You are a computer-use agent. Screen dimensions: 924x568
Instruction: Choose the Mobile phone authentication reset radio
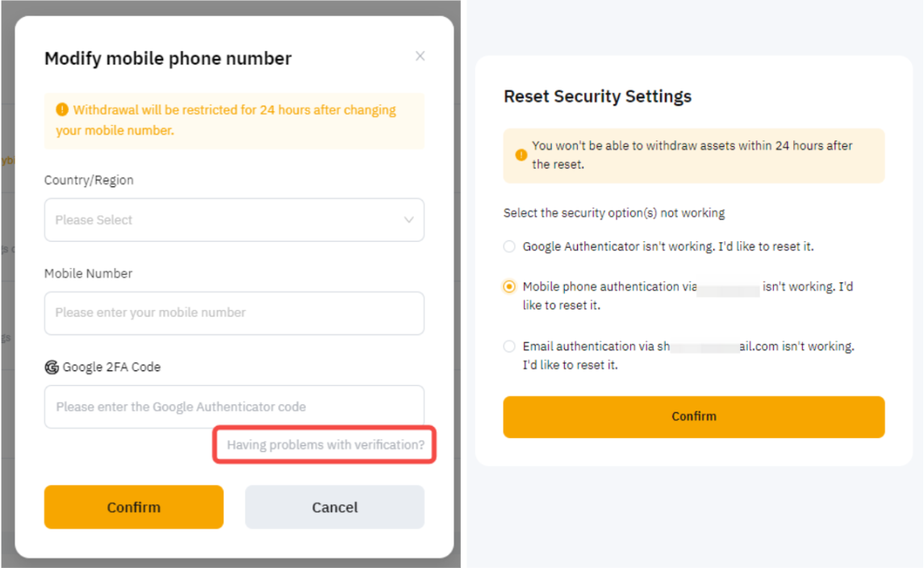pyautogui.click(x=509, y=287)
